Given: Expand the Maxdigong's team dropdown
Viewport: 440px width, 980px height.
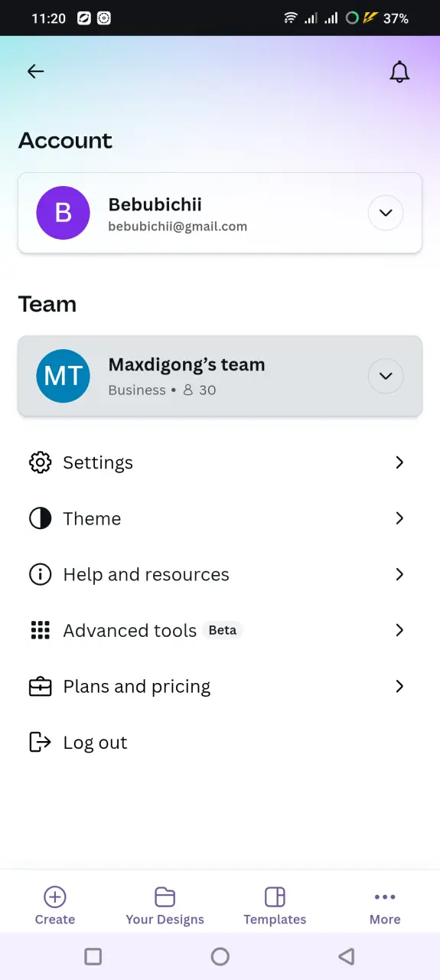Looking at the screenshot, I should tap(386, 376).
